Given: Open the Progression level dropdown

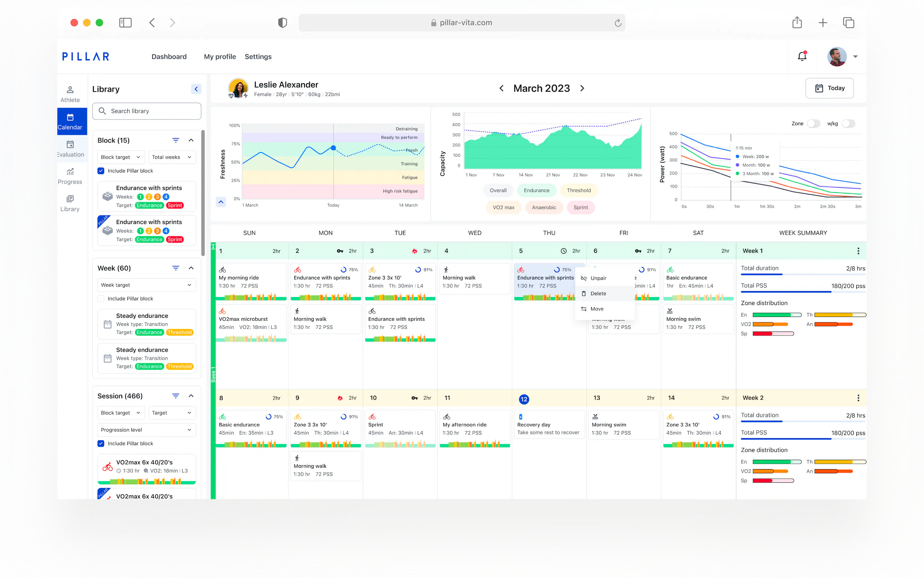Looking at the screenshot, I should [x=146, y=429].
